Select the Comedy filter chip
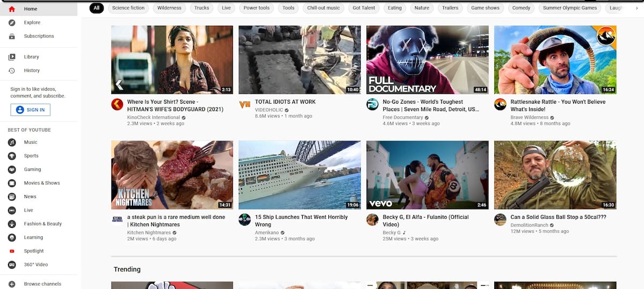 [521, 8]
